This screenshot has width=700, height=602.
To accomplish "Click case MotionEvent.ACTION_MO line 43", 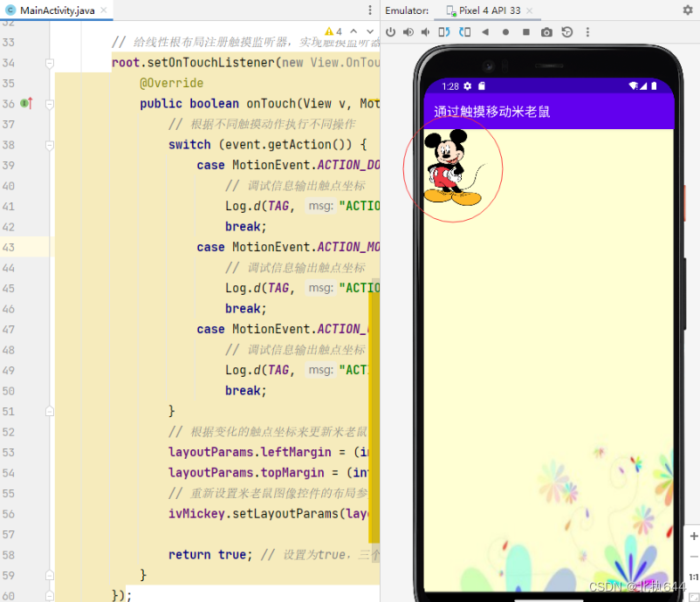I will (288, 247).
